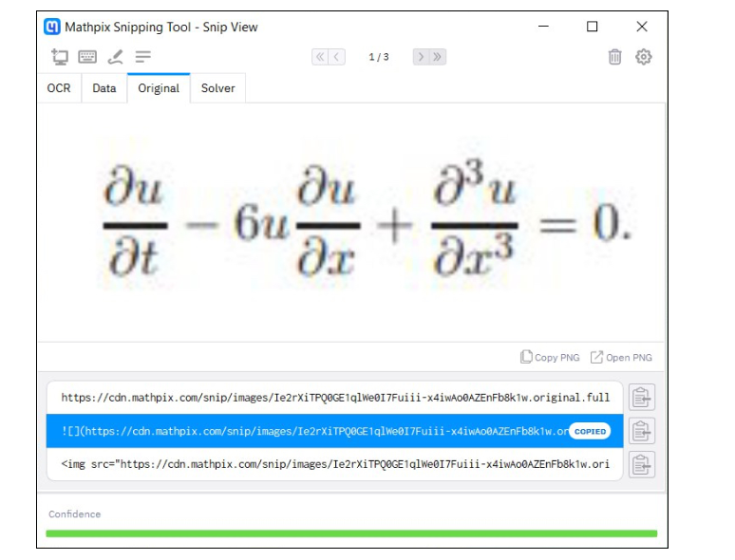This screenshot has width=735, height=560.
Task: Jump to the first snip
Action: click(x=320, y=57)
